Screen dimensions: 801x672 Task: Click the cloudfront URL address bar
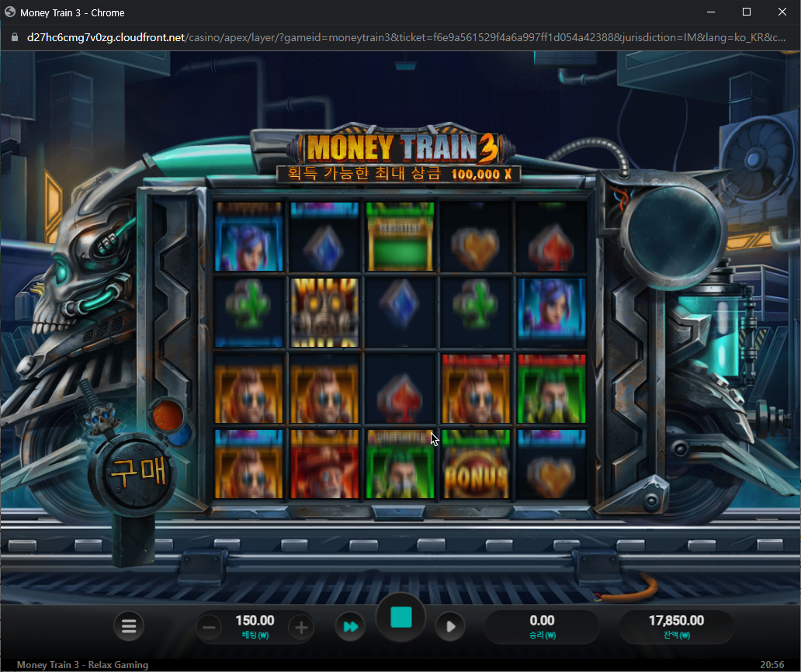click(x=406, y=37)
